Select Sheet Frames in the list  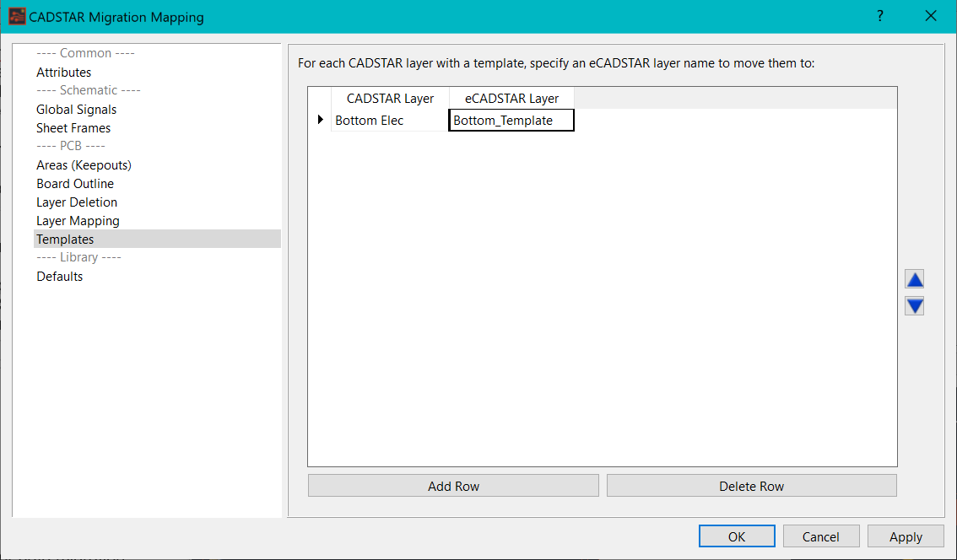tap(73, 128)
